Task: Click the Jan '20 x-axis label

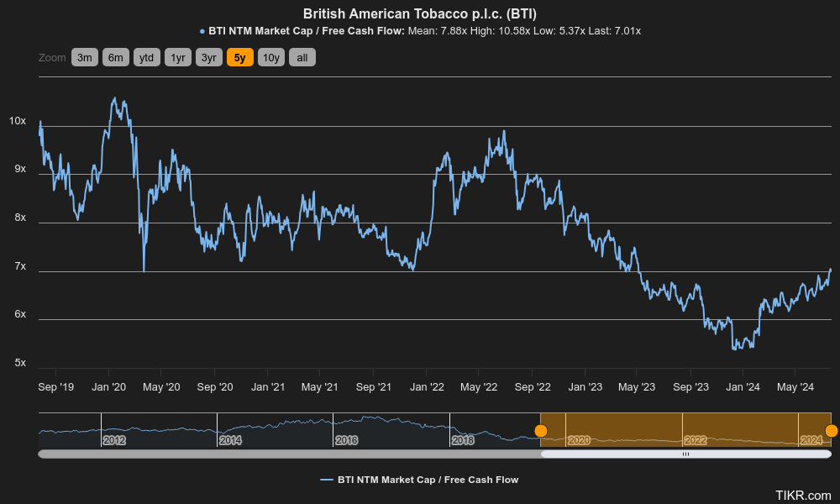Action: click(x=108, y=386)
